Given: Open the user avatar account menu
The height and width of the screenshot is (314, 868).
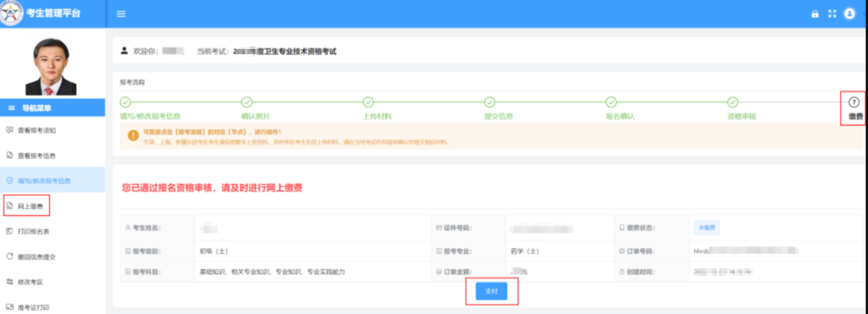Looking at the screenshot, I should 849,14.
